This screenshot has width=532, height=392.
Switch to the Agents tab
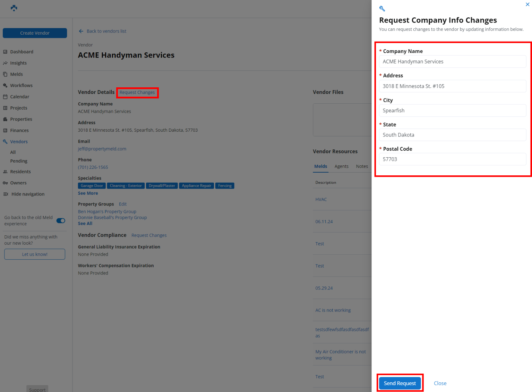(341, 166)
